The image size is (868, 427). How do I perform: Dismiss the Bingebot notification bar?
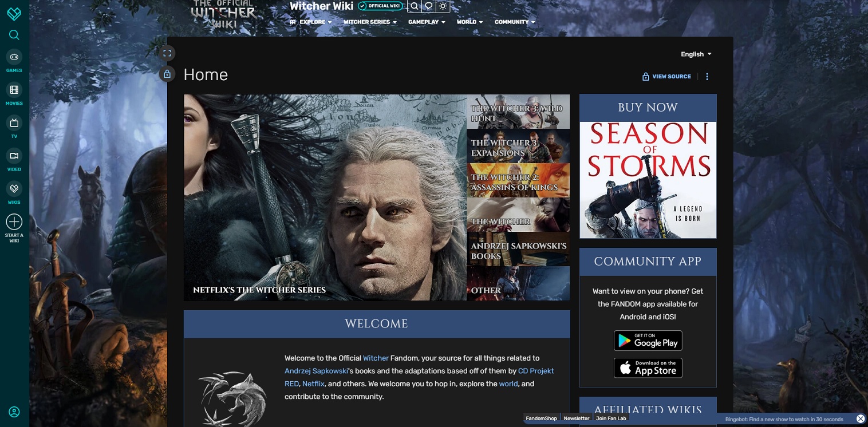click(861, 418)
